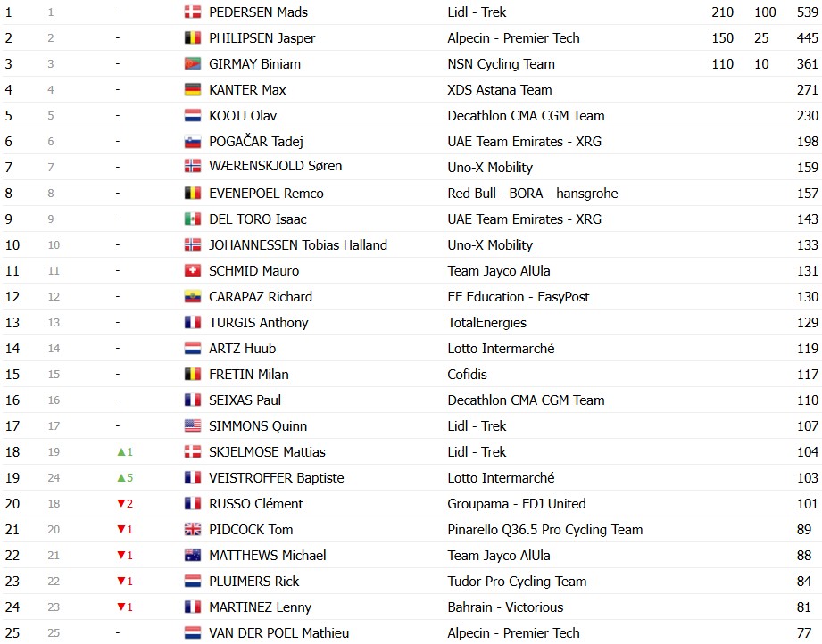
Task: Open rider POGAČAR Tadej profile
Action: click(256, 142)
